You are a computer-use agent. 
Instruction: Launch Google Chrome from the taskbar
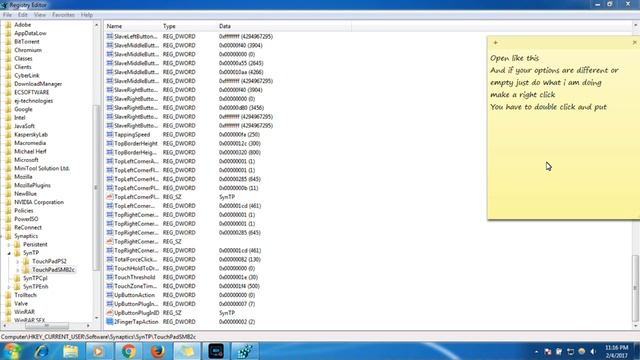129,351
